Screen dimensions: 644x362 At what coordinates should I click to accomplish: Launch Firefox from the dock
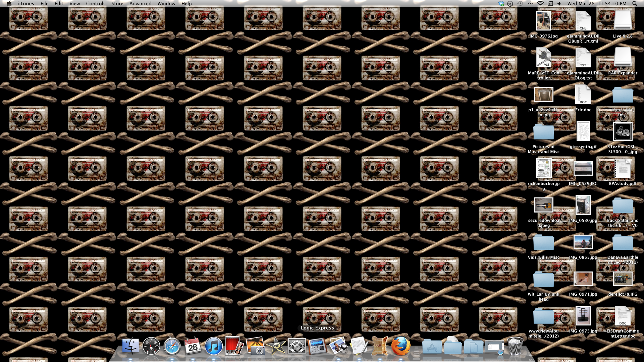[400, 346]
